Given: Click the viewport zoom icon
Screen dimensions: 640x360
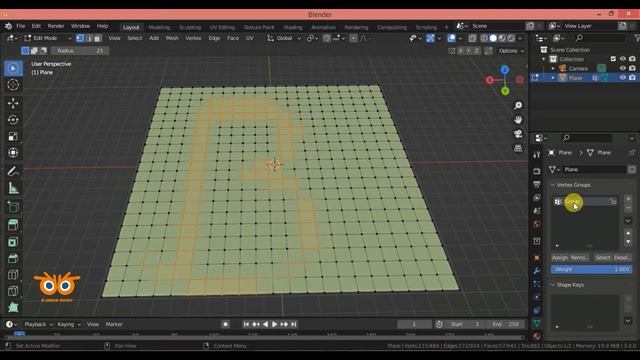Looking at the screenshot, I should (518, 106).
